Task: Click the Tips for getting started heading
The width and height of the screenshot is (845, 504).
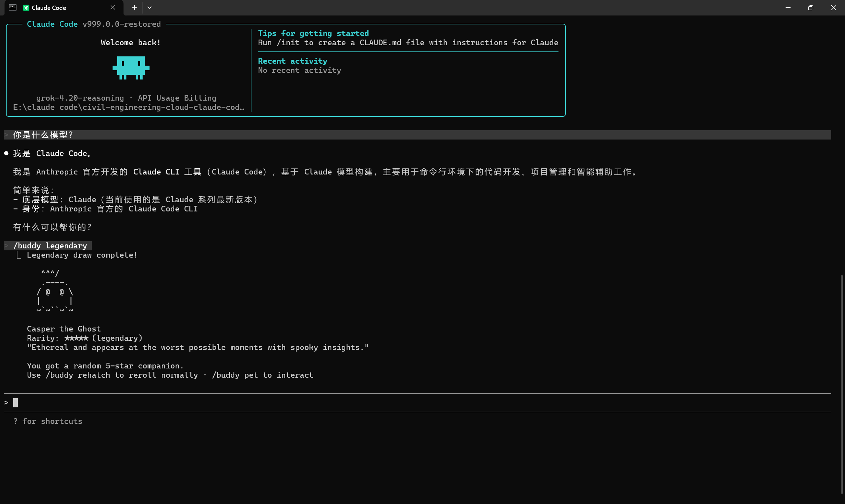Action: (313, 33)
